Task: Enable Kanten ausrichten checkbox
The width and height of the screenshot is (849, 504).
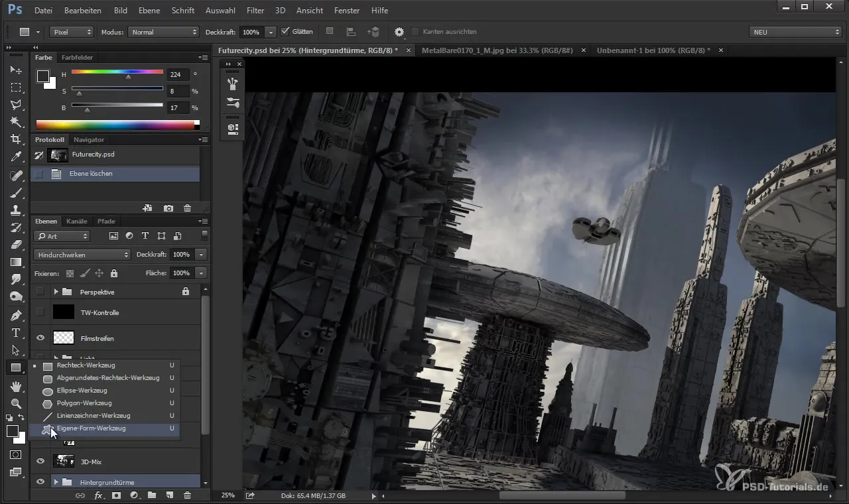Action: (416, 32)
